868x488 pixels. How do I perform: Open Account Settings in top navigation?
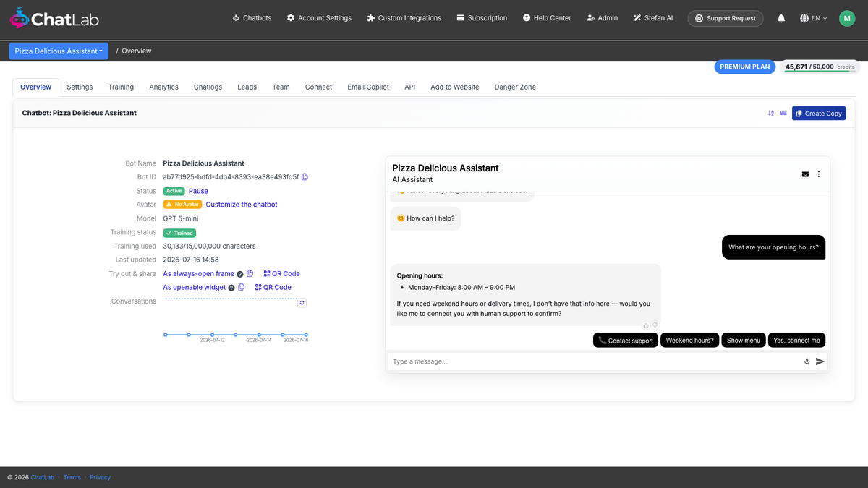[319, 18]
